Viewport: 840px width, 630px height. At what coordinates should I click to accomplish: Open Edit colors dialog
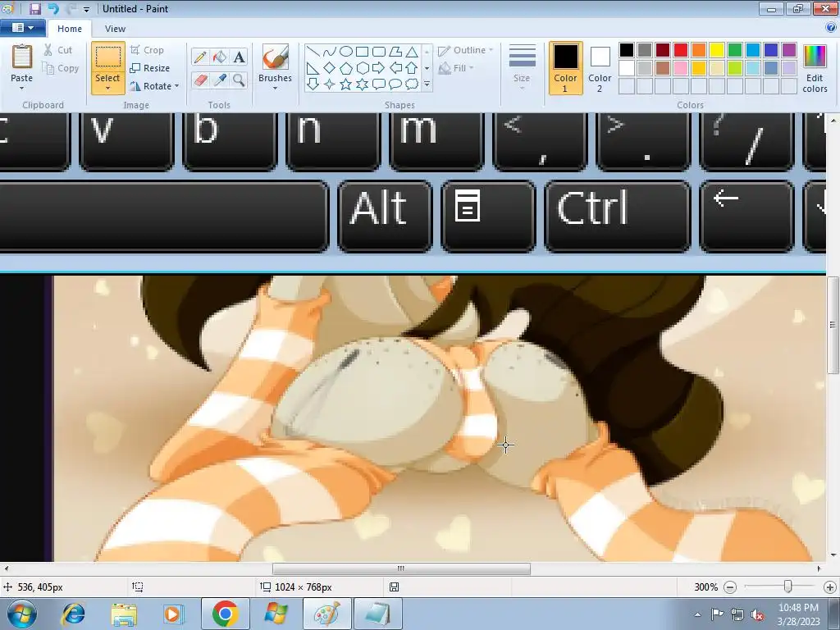[815, 69]
